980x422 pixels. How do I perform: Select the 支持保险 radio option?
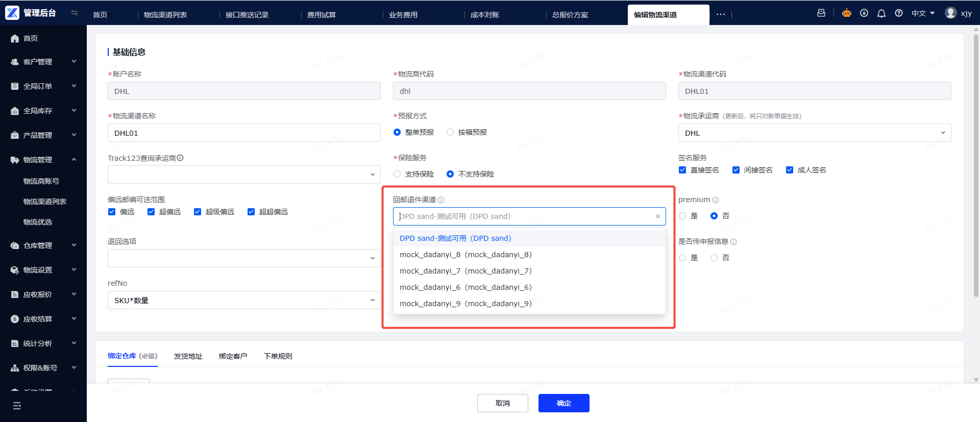pyautogui.click(x=397, y=174)
